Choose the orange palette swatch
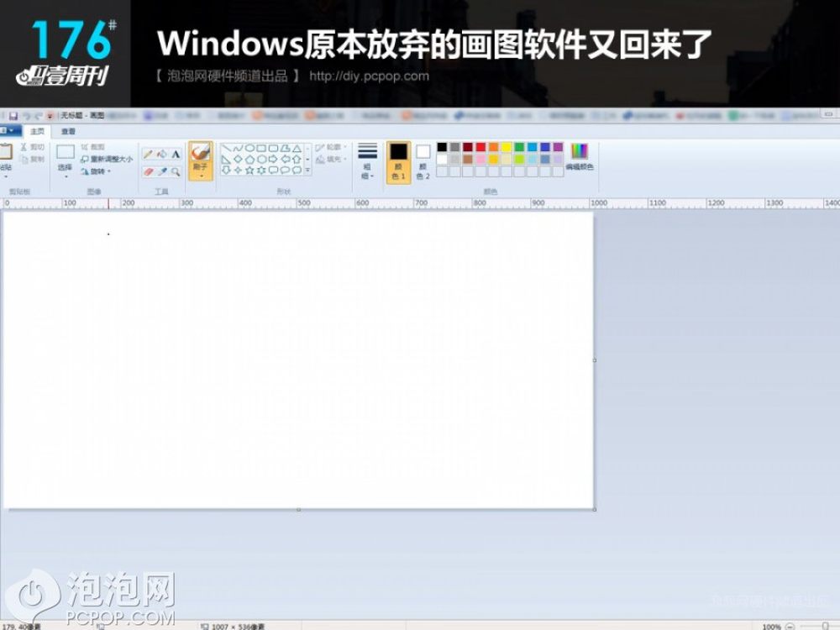The image size is (840, 630). click(x=493, y=147)
